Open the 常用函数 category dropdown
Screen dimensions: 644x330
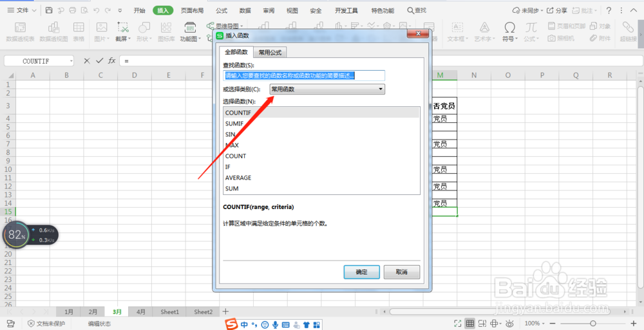327,89
